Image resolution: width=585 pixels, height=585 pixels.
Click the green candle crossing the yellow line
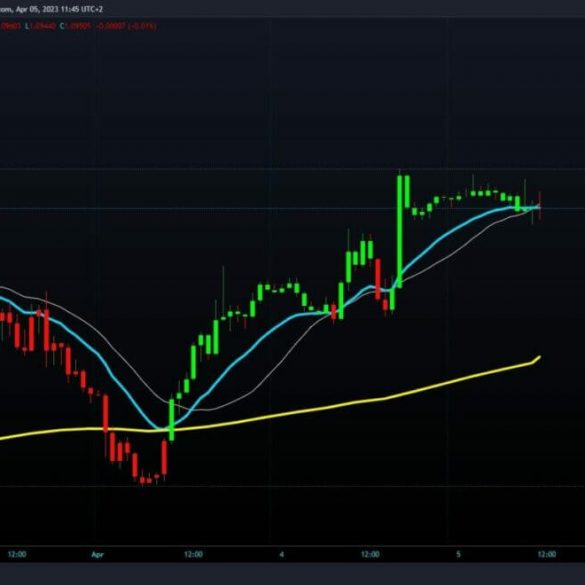click(172, 420)
